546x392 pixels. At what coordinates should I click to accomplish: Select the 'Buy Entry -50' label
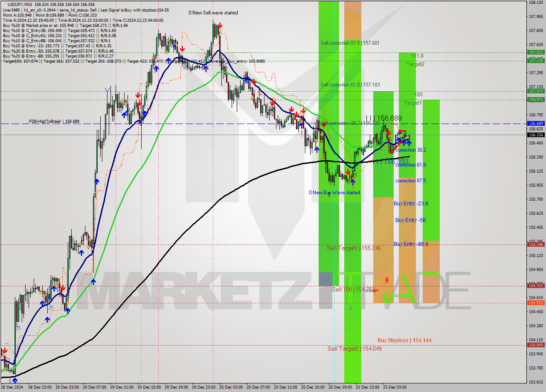click(x=410, y=220)
